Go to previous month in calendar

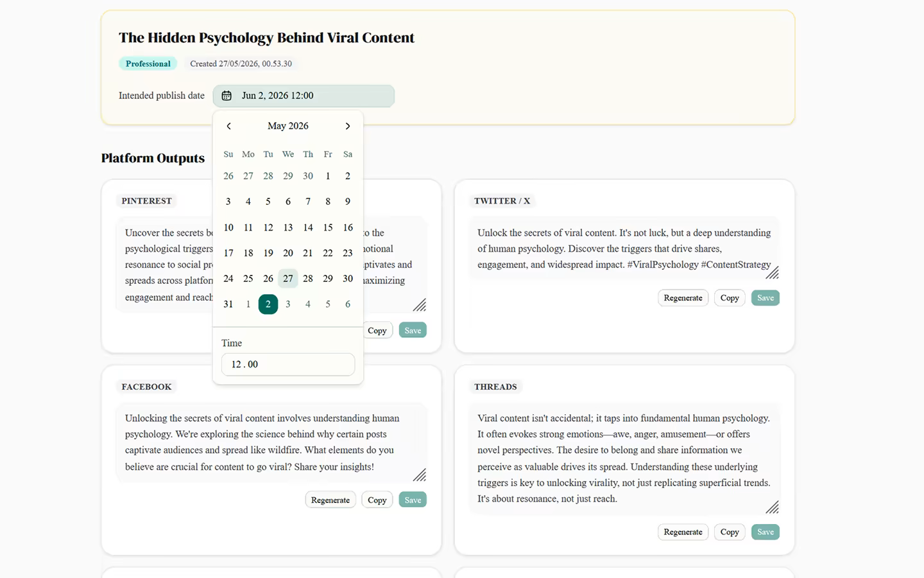[228, 126]
